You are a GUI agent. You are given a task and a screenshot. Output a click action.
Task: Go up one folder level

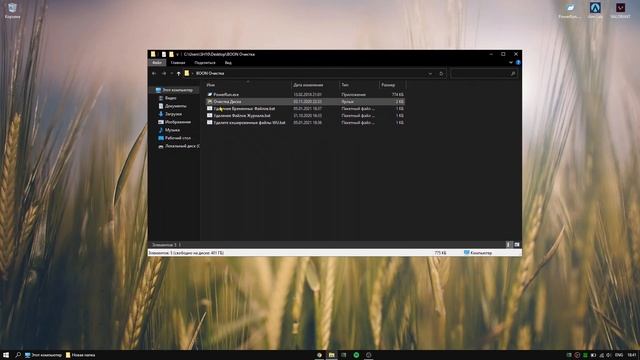coord(178,73)
